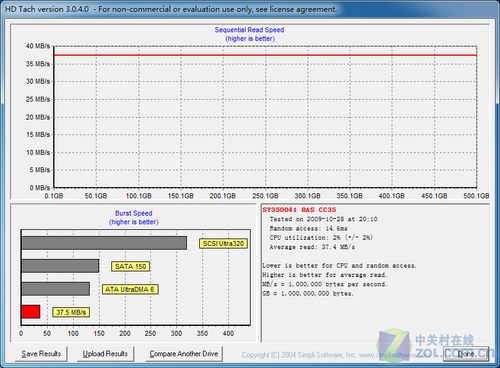The width and height of the screenshot is (500, 368).
Task: Click the Save Results button
Action: 41,354
